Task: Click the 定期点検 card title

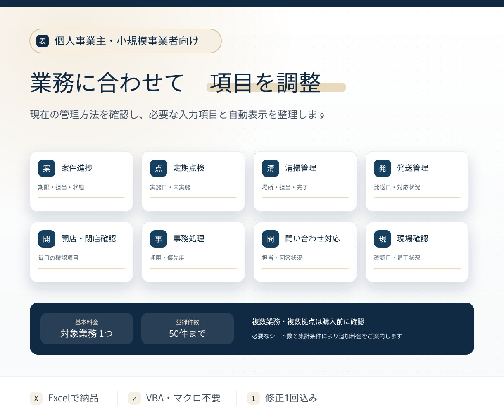Action: coord(189,168)
